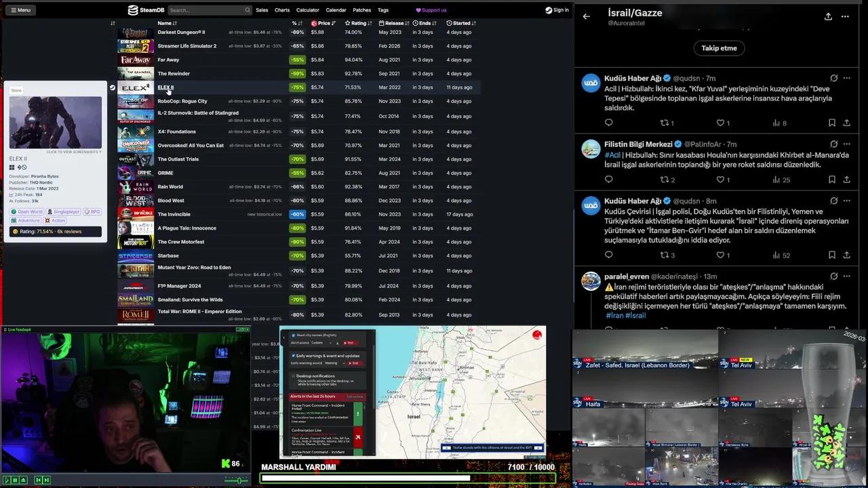The height and width of the screenshot is (488, 868).
Task: Click Windows platform icon in ELEX II card
Action: click(12, 167)
